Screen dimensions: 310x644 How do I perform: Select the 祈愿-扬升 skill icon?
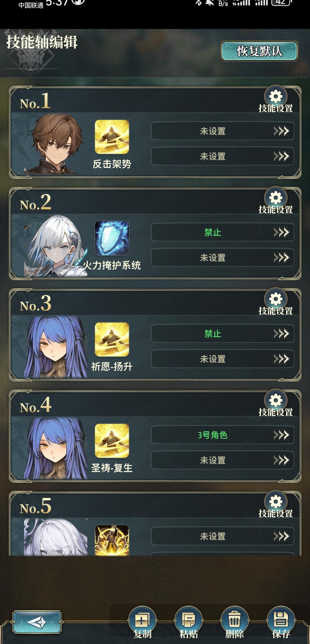[x=112, y=340]
